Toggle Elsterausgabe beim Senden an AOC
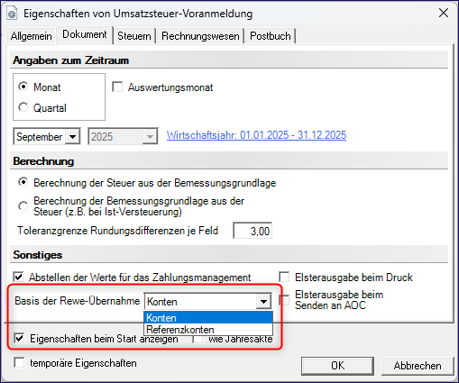Screen dimensions: 459x383 point(284,300)
